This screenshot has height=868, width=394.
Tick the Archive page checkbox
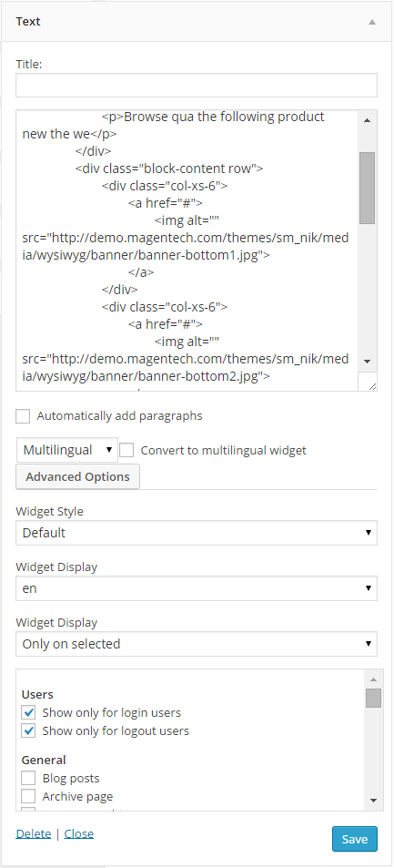[28, 796]
